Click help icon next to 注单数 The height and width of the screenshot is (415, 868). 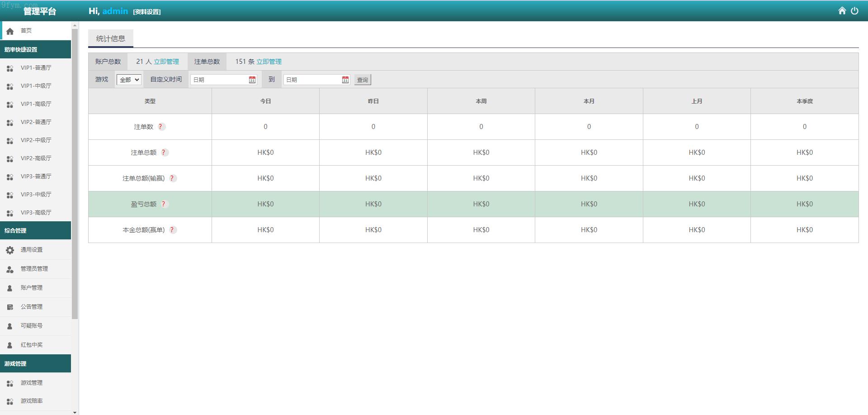(160, 127)
